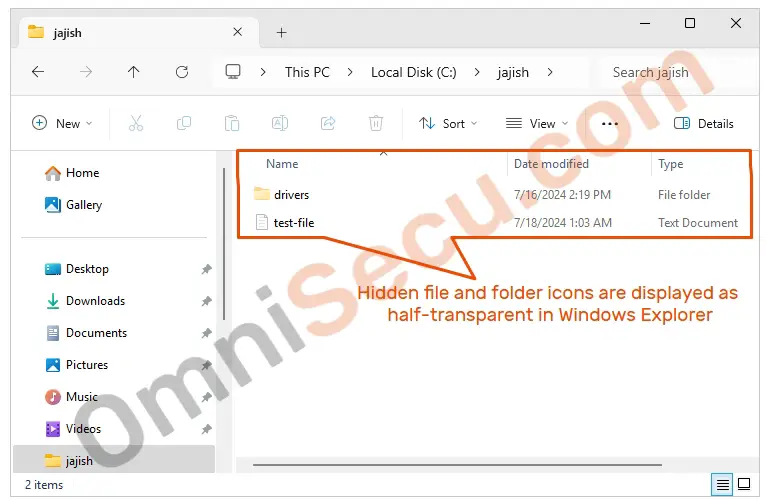Click This PC in the breadcrumb
This screenshot has width=766, height=503.
coord(307,72)
